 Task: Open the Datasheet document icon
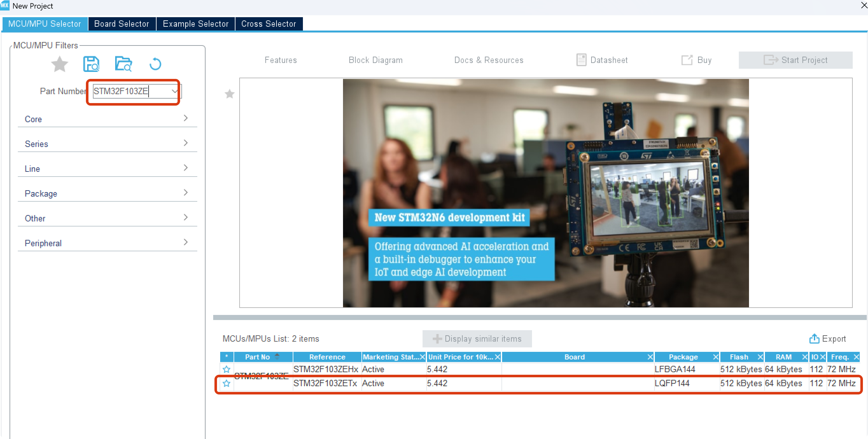[x=581, y=60]
